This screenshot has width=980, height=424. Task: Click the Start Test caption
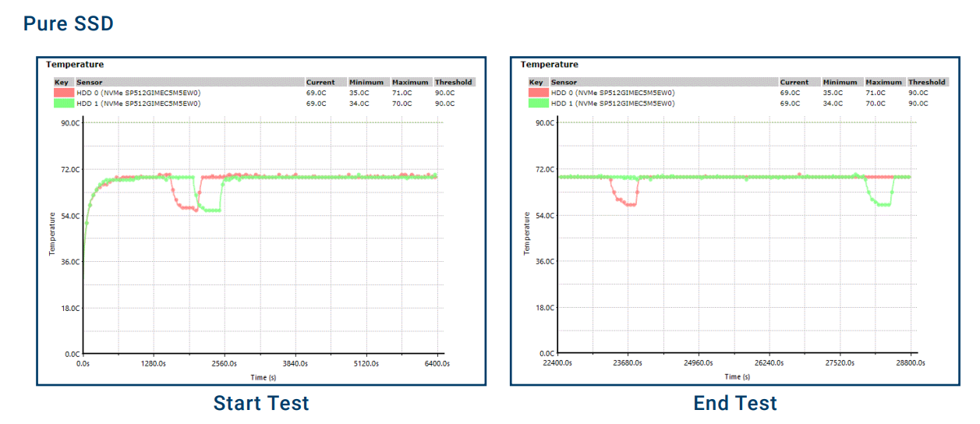point(261,403)
